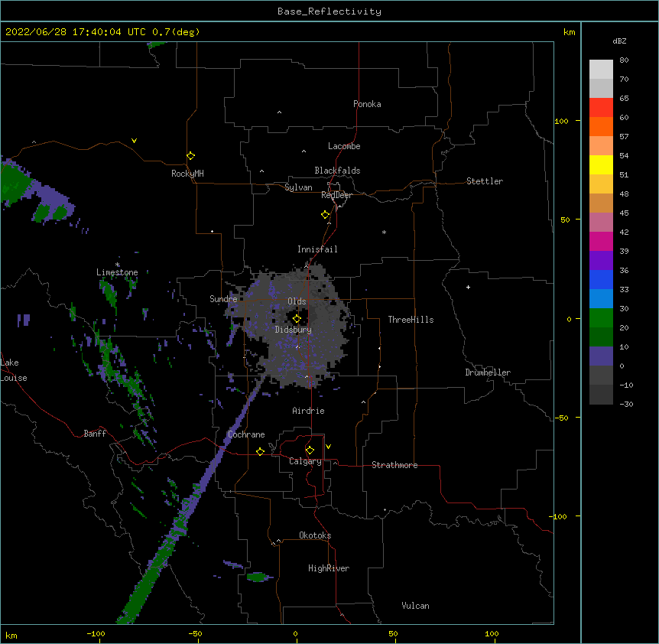Select the radar site diamond above Didsbury

coord(297,319)
